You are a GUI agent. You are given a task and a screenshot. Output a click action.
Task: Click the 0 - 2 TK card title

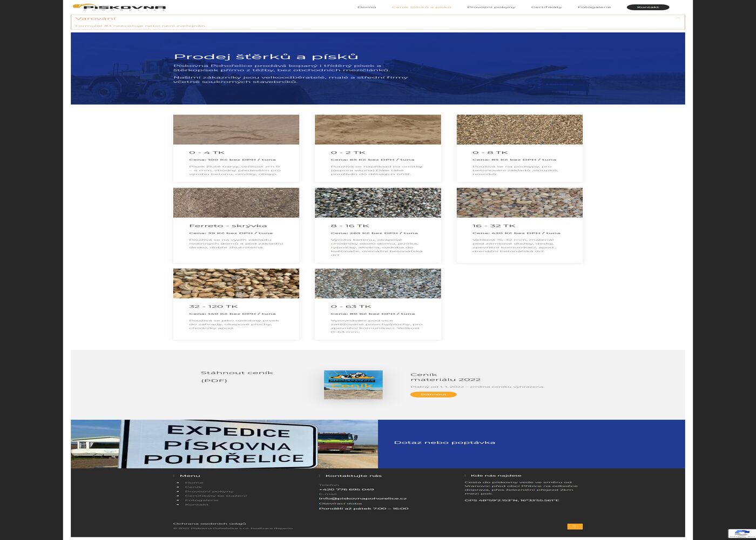click(x=348, y=152)
